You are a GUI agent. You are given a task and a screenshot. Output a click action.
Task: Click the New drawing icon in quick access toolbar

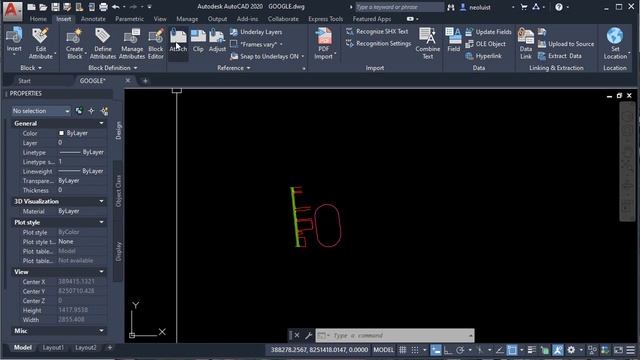coord(31,7)
